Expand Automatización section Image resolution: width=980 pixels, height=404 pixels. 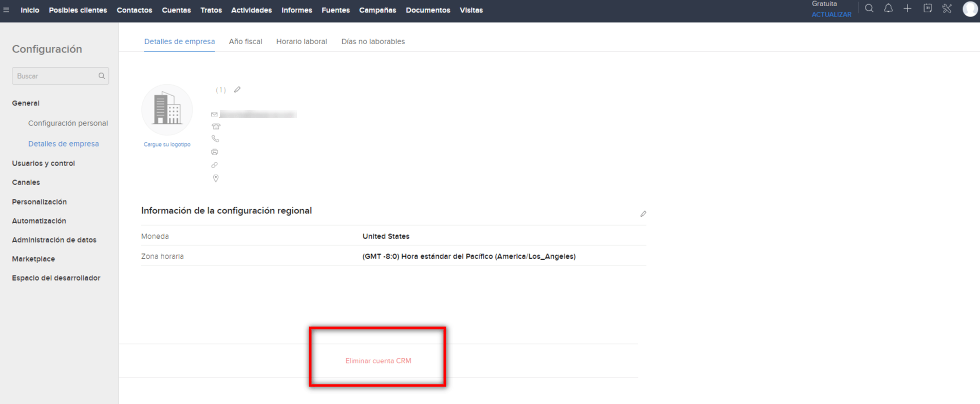(39, 221)
